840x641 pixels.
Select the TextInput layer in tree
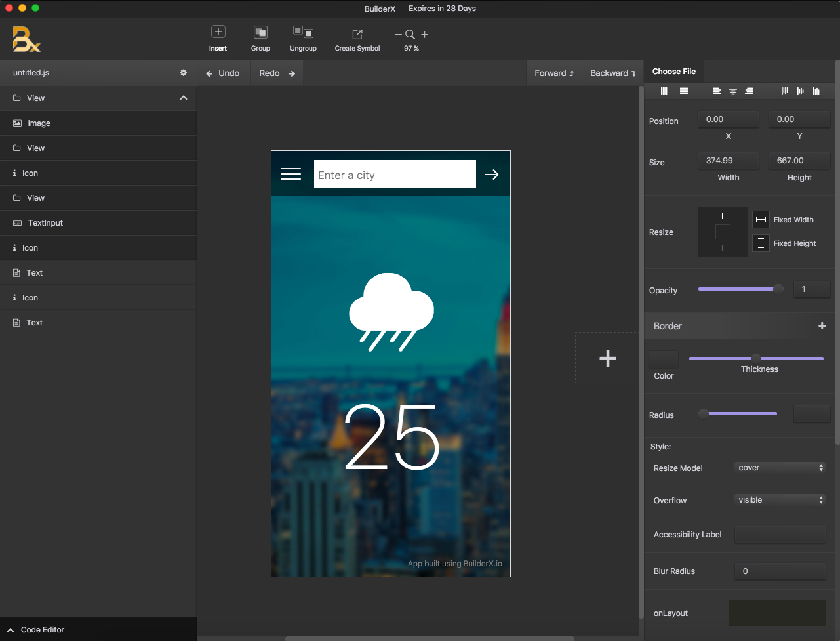(45, 223)
